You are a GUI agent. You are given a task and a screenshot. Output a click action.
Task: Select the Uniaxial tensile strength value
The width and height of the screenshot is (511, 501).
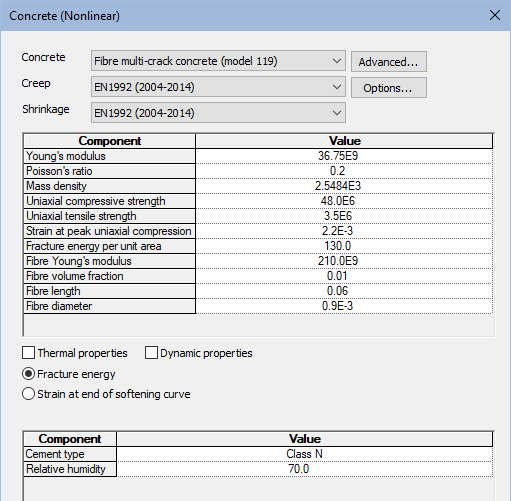(x=344, y=216)
